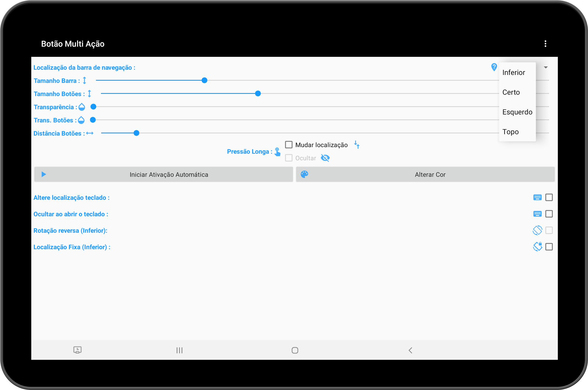
Task: Enable the Mudar localização checkbox
Action: [x=289, y=145]
